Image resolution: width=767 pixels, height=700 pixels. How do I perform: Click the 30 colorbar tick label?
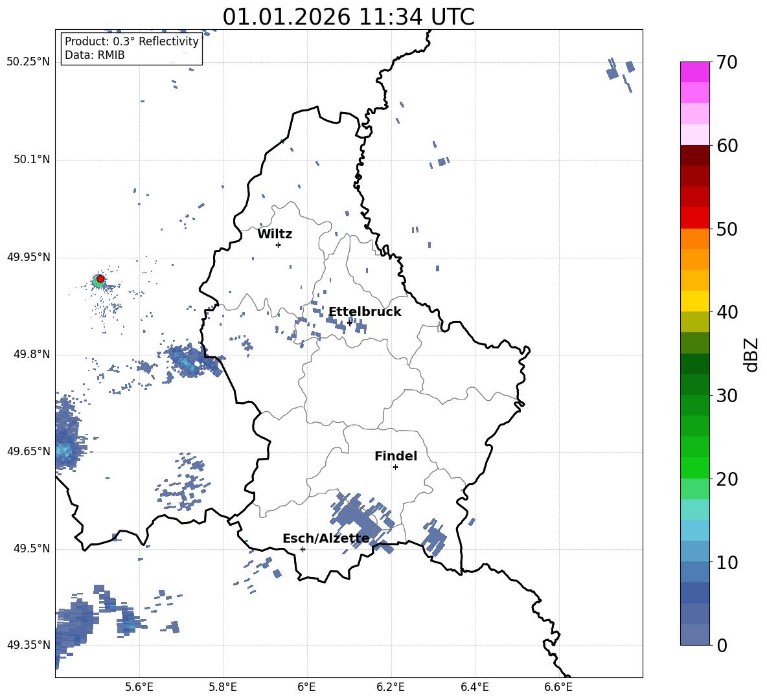(727, 396)
